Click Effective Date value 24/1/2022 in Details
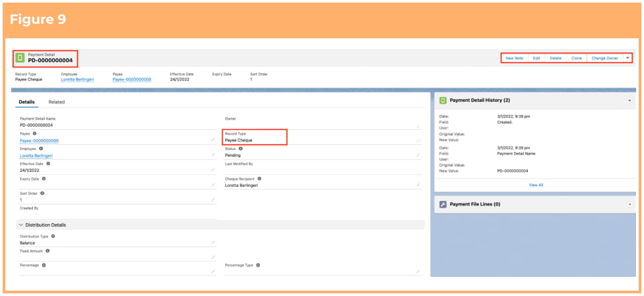Viewport: 644px width, 296px height. pyautogui.click(x=30, y=170)
